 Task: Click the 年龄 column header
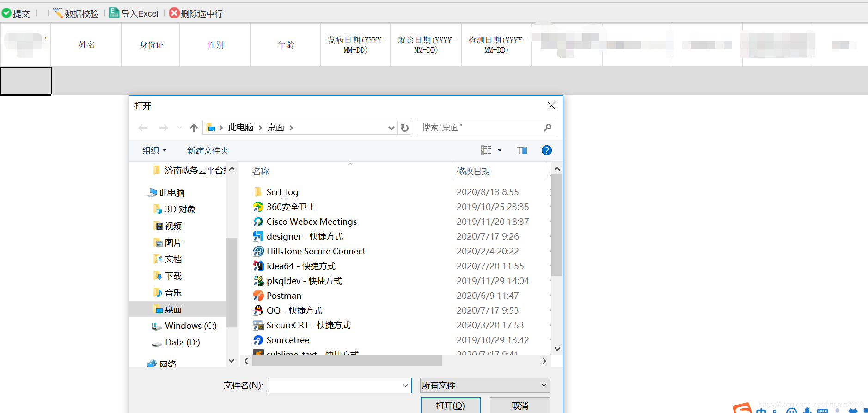point(286,44)
